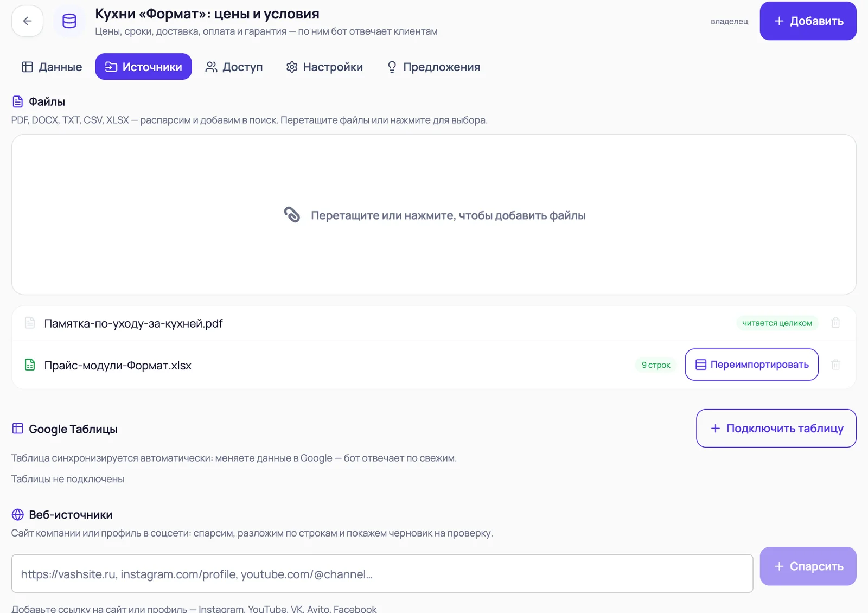Switch to the Доступ tab
Image resolution: width=868 pixels, height=613 pixels.
coord(234,67)
